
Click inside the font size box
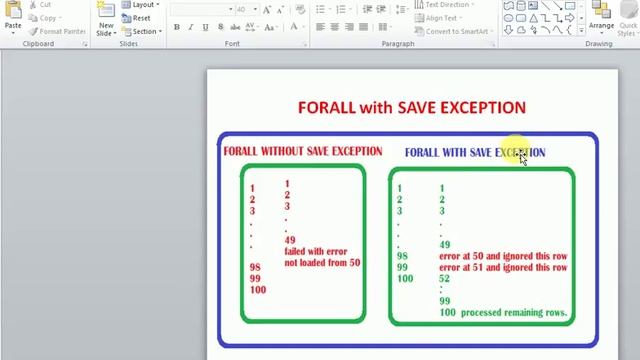coord(243,9)
